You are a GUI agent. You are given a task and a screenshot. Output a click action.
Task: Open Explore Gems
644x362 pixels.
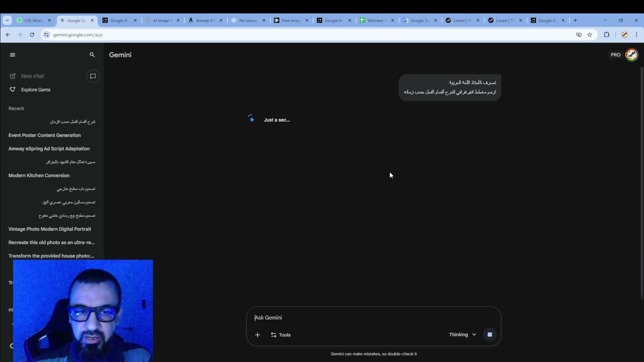coord(36,89)
